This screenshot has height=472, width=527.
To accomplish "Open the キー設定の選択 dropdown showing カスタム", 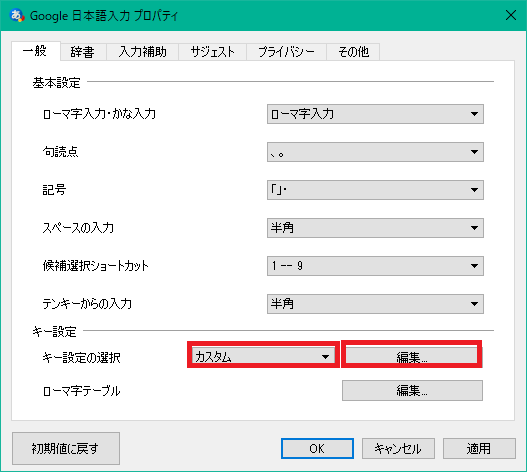I will click(263, 356).
